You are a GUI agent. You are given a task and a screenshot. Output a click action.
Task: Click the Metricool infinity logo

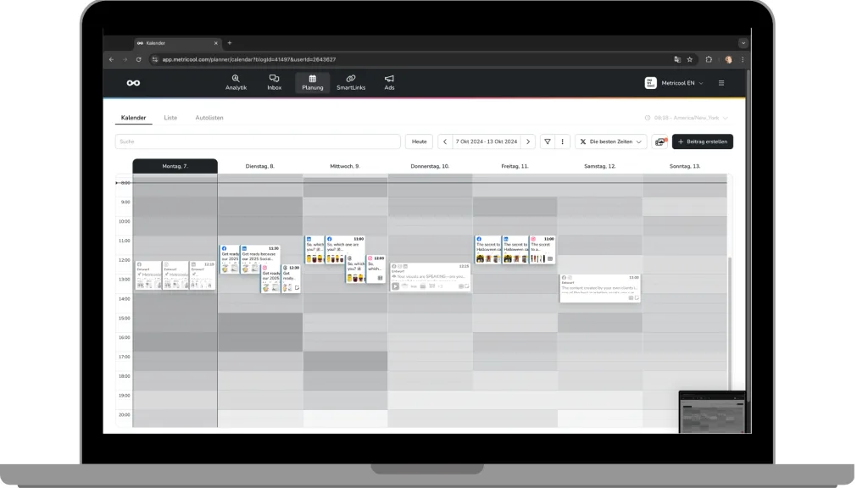pos(133,82)
